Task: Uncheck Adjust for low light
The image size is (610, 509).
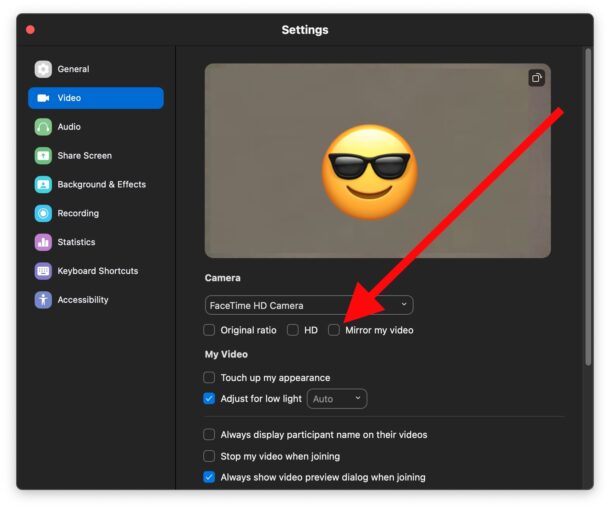Action: [x=209, y=399]
